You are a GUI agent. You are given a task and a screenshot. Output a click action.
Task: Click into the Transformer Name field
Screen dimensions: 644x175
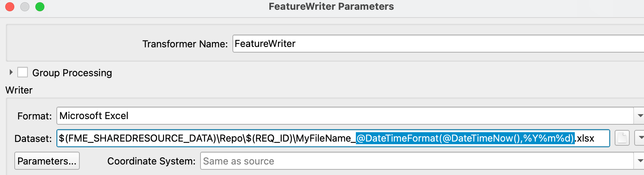pos(438,44)
